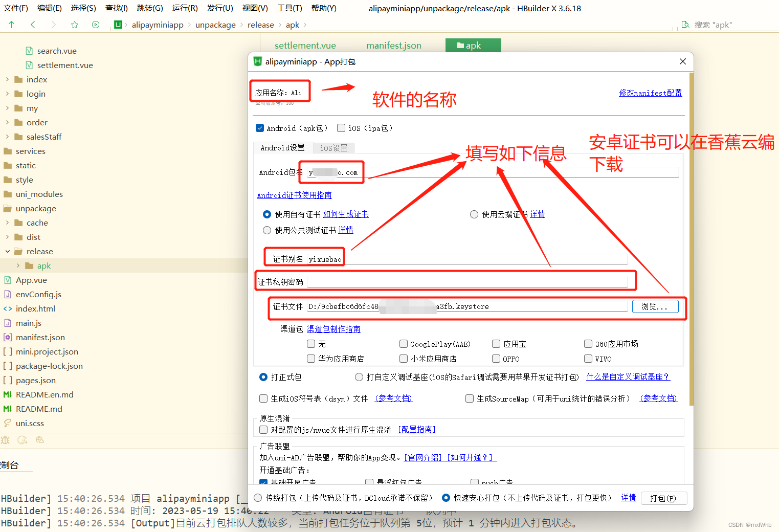Select 打正式包 radio option
The height and width of the screenshot is (532, 779).
(263, 377)
